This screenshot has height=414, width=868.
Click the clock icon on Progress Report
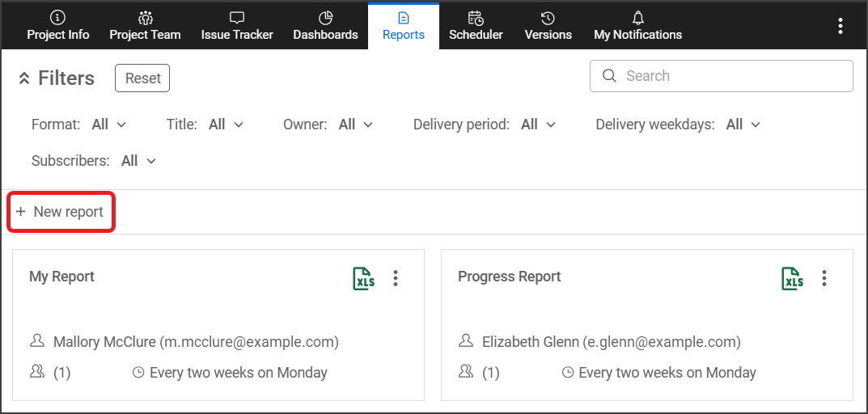coord(568,373)
